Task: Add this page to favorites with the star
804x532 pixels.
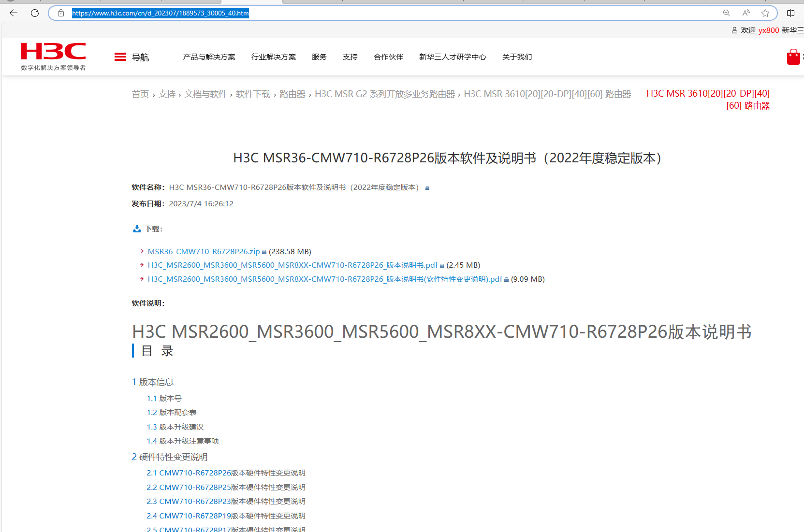Action: point(765,13)
